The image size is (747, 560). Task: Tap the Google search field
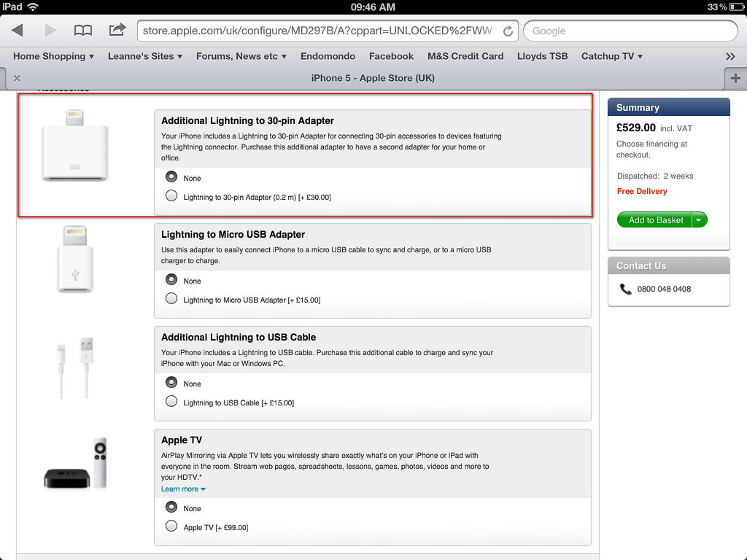tap(630, 31)
